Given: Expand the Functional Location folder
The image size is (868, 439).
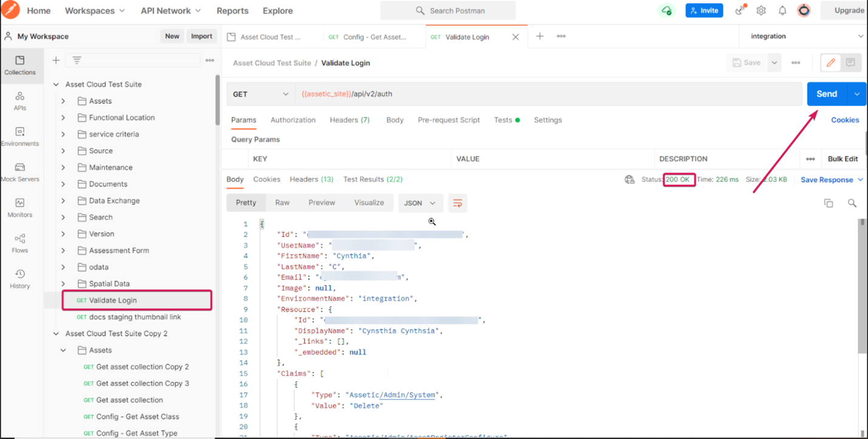Looking at the screenshot, I should point(63,118).
